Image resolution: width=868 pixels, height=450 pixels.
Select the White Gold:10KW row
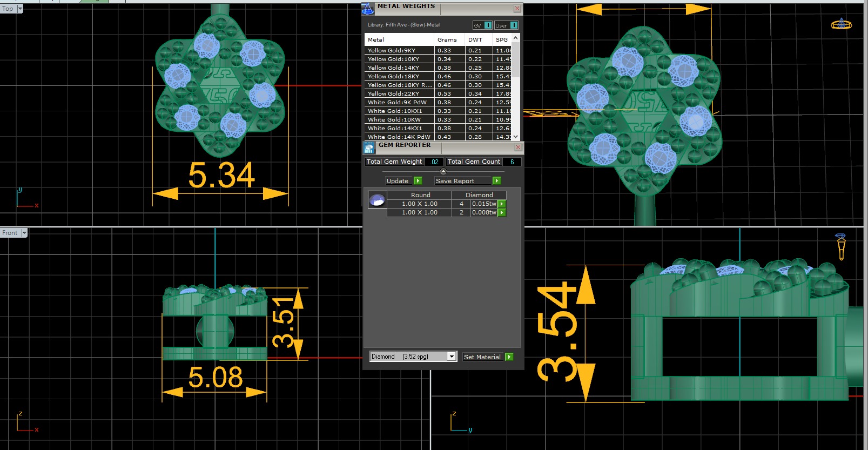(438, 119)
